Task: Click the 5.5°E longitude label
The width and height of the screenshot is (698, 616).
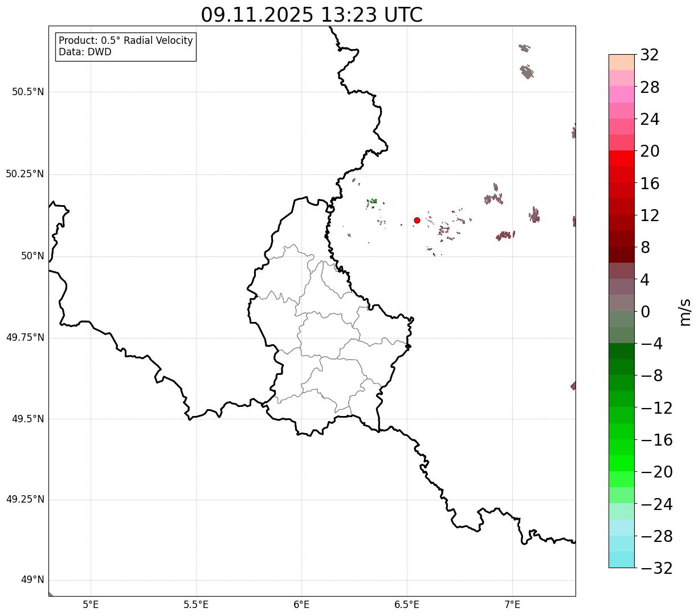Action: [196, 604]
